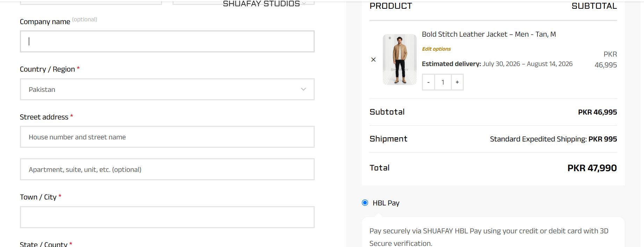644x247 pixels.
Task: Click the House number and street name field
Action: click(167, 137)
